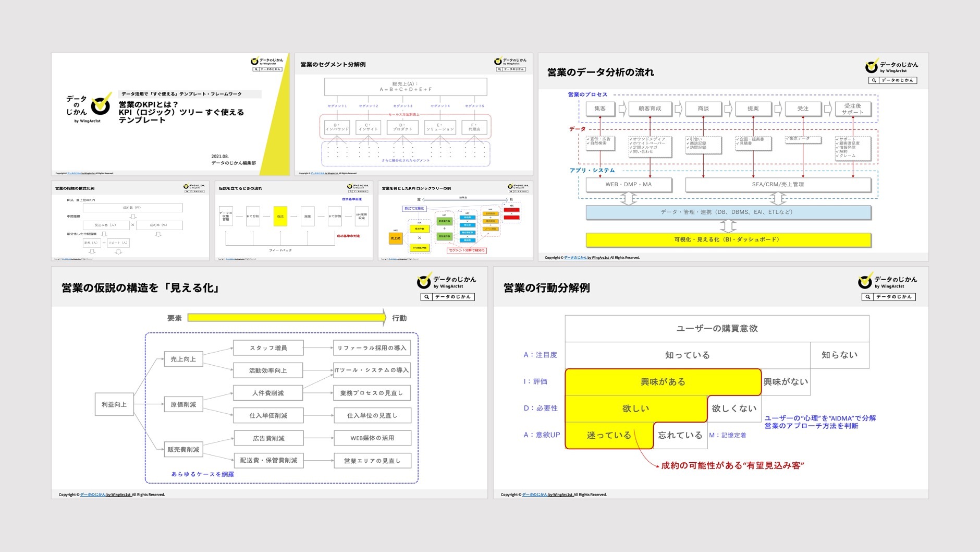The height and width of the screenshot is (552, 980).
Task: Select the 集客 process box
Action: point(600,109)
